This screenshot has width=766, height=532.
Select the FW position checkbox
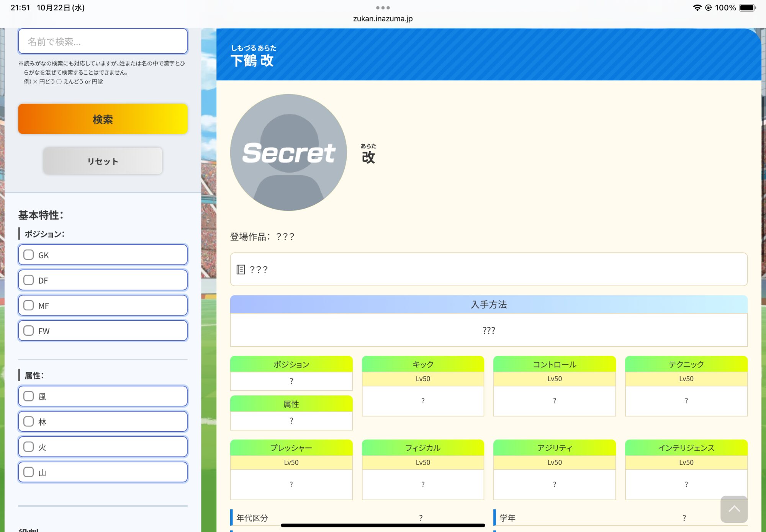click(x=29, y=331)
